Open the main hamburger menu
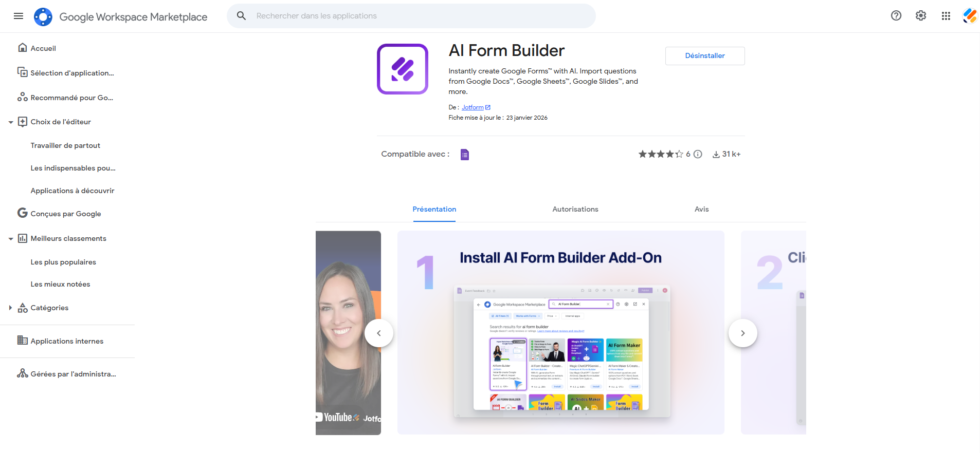The height and width of the screenshot is (453, 980). [19, 16]
